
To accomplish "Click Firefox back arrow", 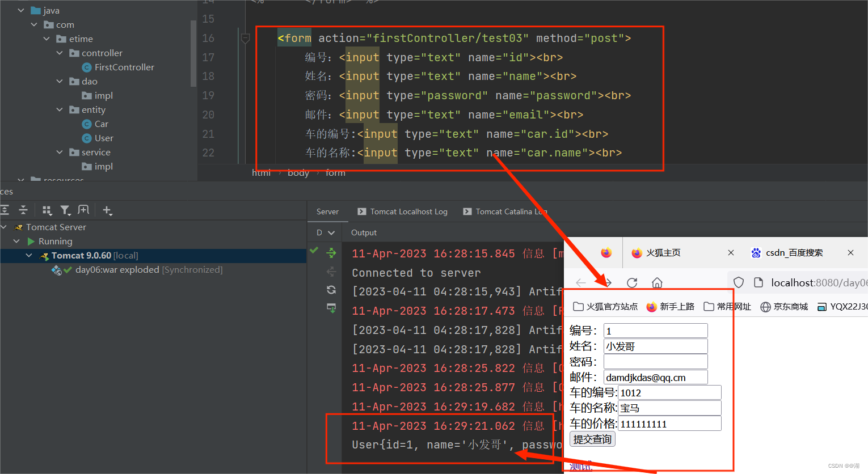I will 580,282.
